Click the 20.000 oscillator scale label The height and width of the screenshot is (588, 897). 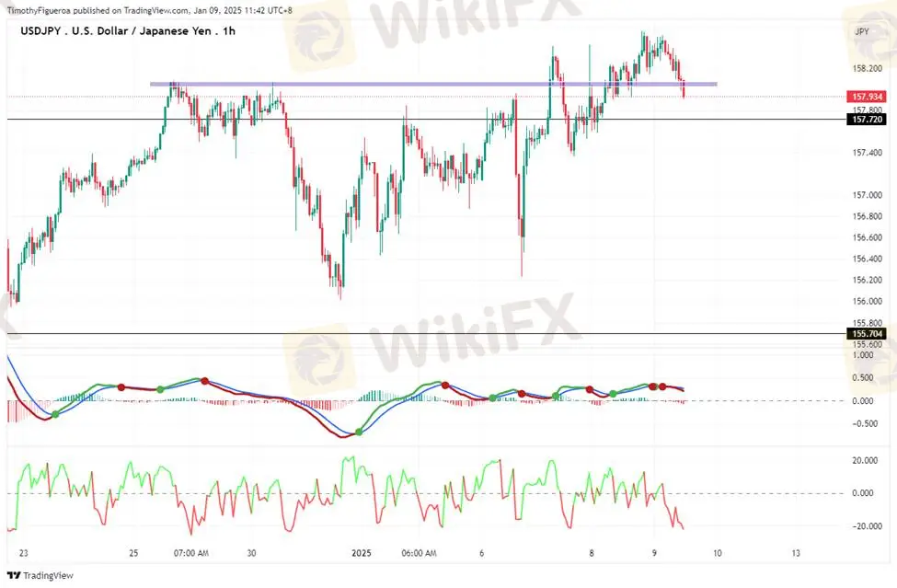865,460
